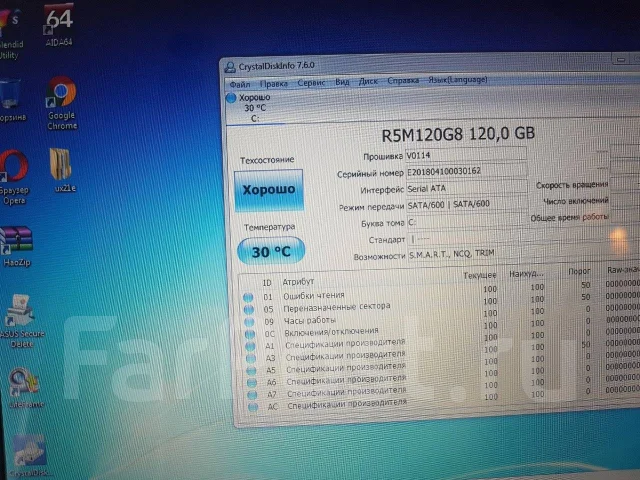Click status circle for attribute AC

(x=253, y=407)
